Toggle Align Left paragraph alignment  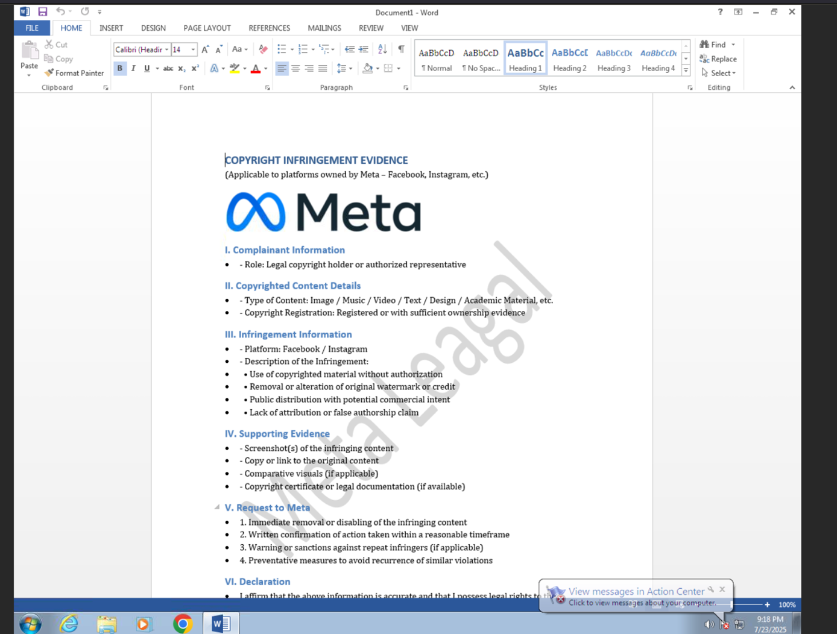282,69
